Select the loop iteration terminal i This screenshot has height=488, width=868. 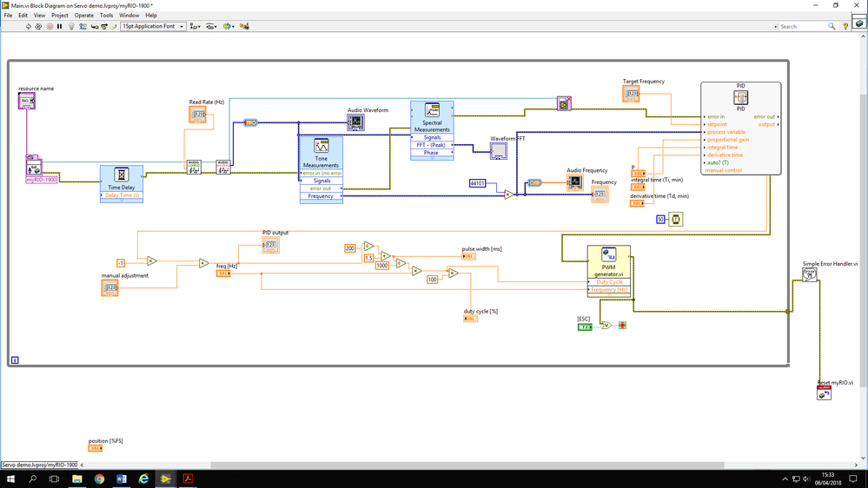pos(15,360)
